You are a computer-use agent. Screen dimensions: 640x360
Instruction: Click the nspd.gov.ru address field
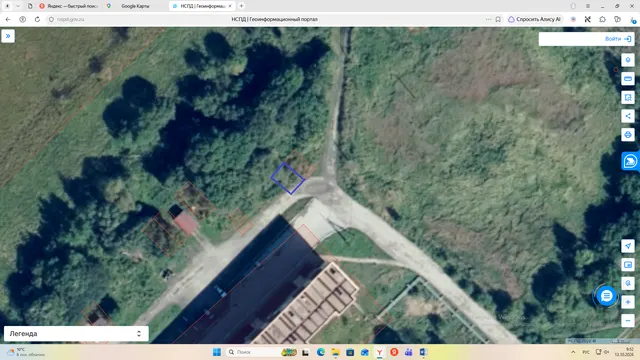tap(71, 19)
